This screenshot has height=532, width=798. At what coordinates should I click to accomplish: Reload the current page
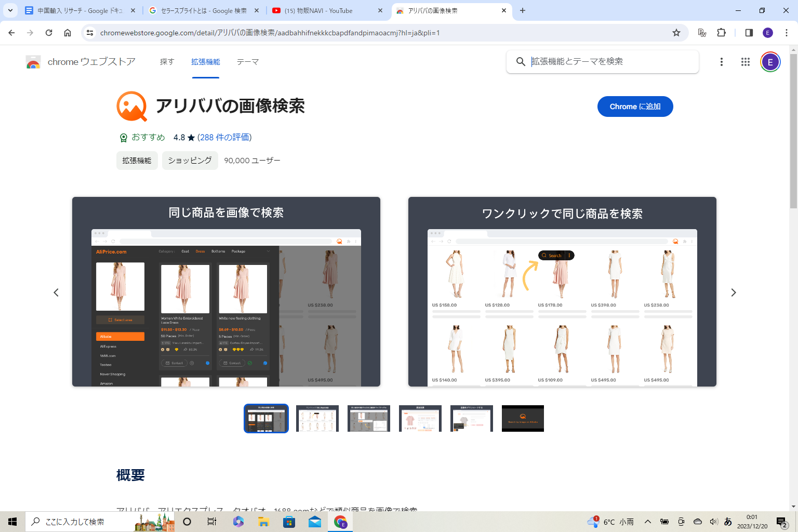49,33
